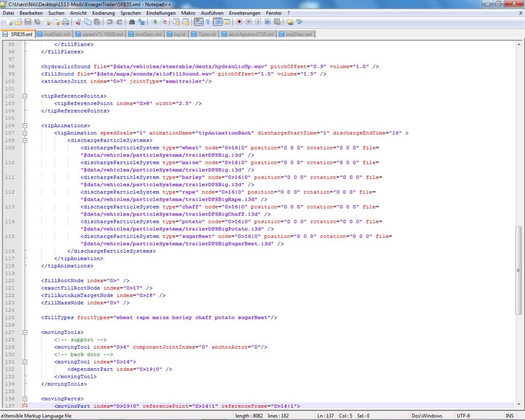The image size is (525, 420).
Task: Click synchronize horizontal scrolling icon
Action: [185, 22]
